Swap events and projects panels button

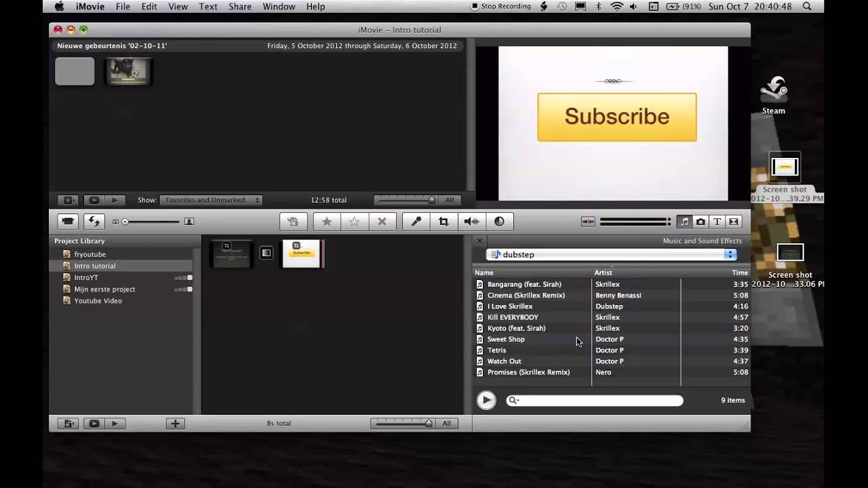94,221
